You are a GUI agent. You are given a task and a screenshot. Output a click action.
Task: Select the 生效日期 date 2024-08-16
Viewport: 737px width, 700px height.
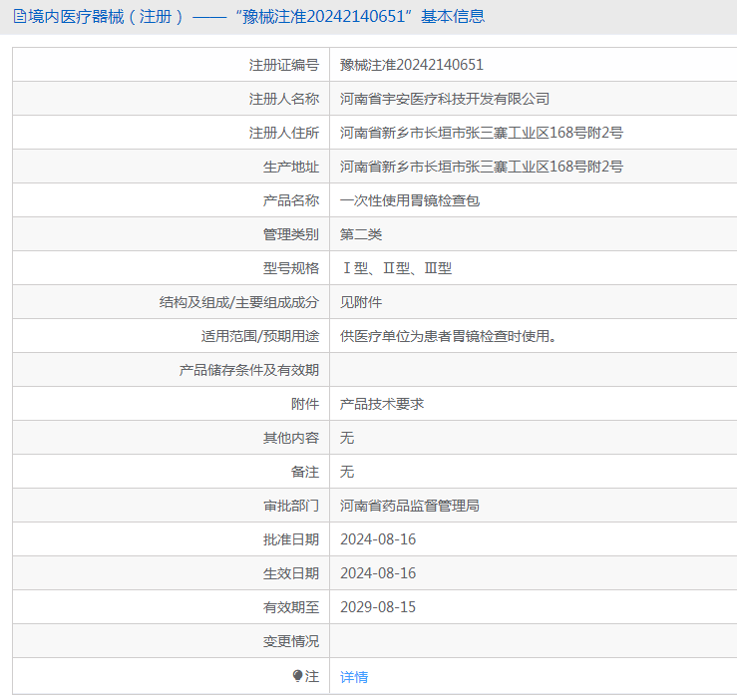coord(378,573)
